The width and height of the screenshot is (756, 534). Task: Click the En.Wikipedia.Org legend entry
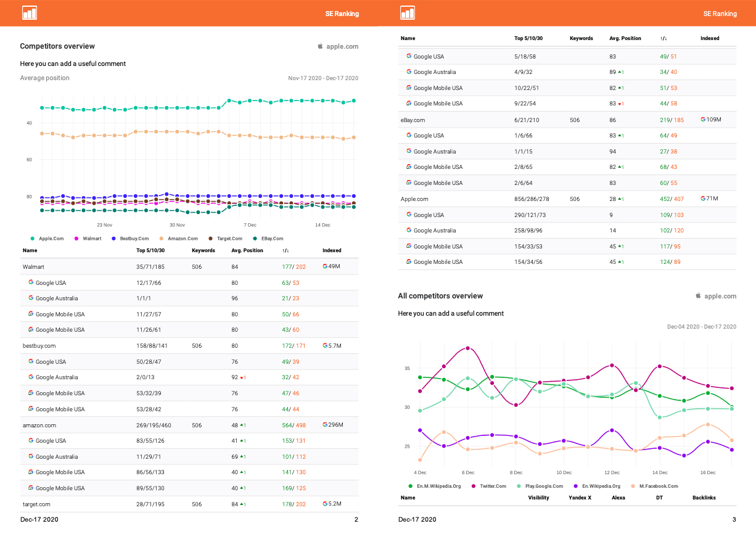click(x=597, y=486)
